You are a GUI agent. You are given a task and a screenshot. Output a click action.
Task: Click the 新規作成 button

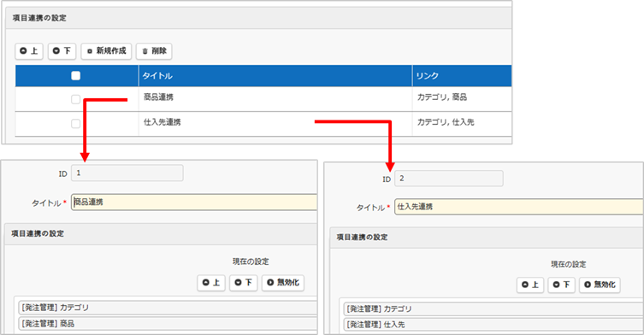click(x=106, y=51)
